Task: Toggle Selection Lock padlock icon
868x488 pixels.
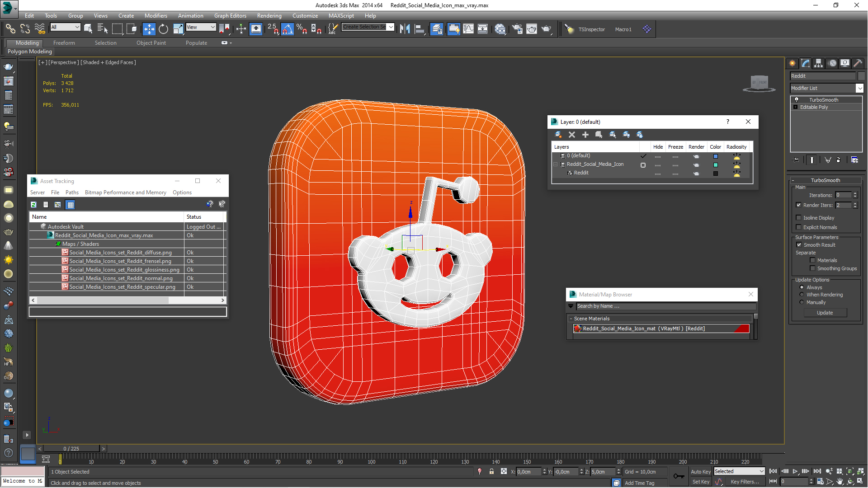Action: (491, 471)
